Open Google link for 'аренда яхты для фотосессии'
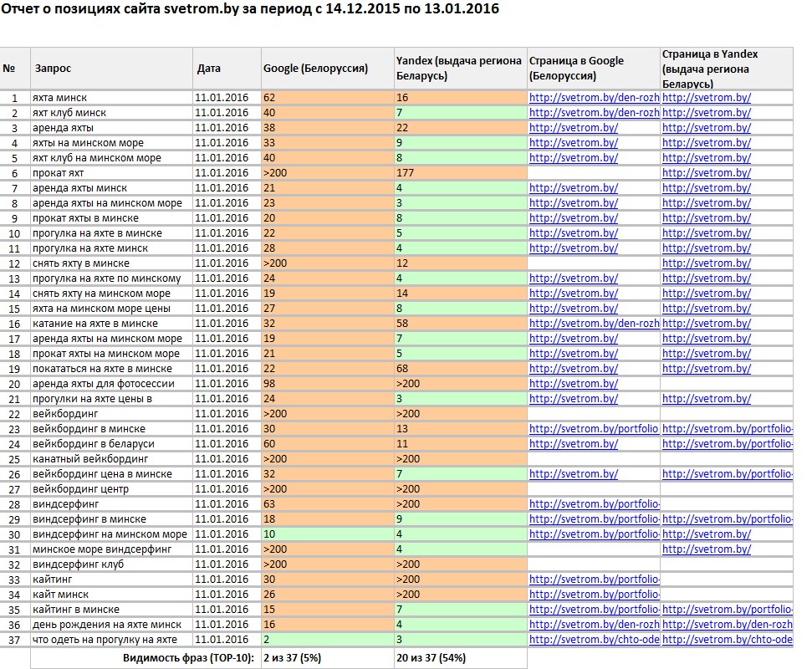This screenshot has width=812, height=669. pos(574,383)
